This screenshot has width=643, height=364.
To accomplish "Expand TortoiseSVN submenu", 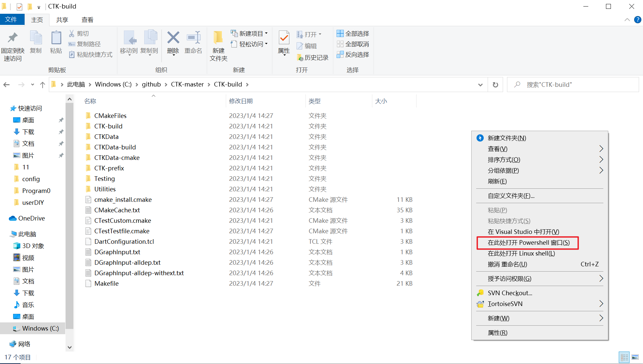I will (x=601, y=304).
